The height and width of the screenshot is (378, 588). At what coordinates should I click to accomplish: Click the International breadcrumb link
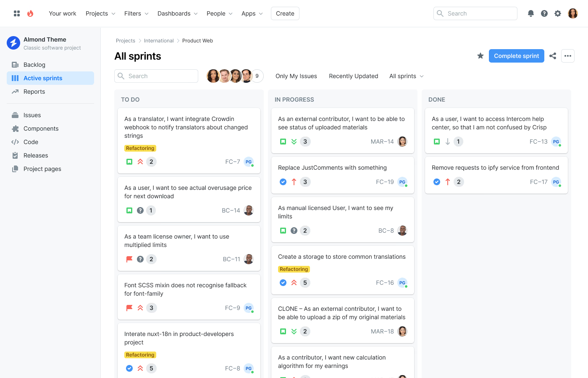(x=159, y=41)
